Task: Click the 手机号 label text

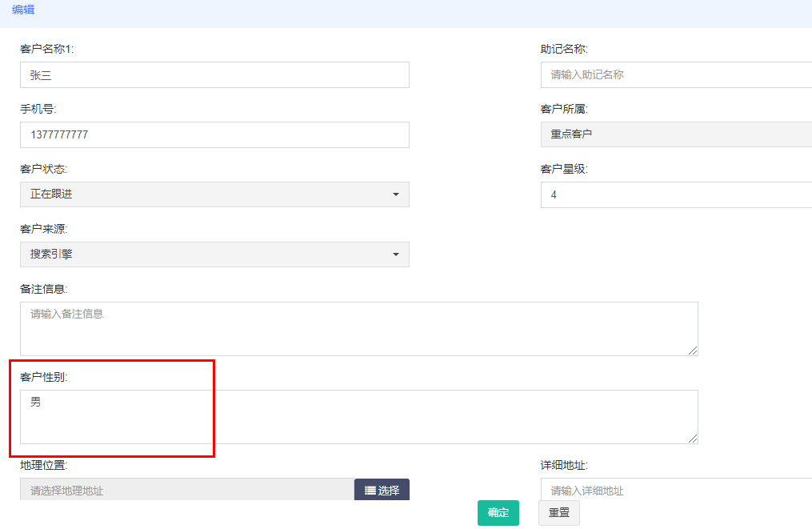Action: [38, 109]
